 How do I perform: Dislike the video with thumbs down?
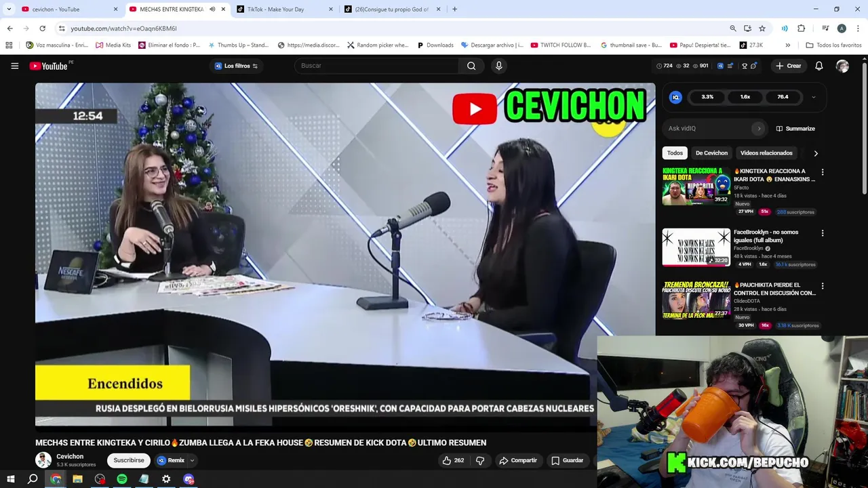tap(480, 460)
